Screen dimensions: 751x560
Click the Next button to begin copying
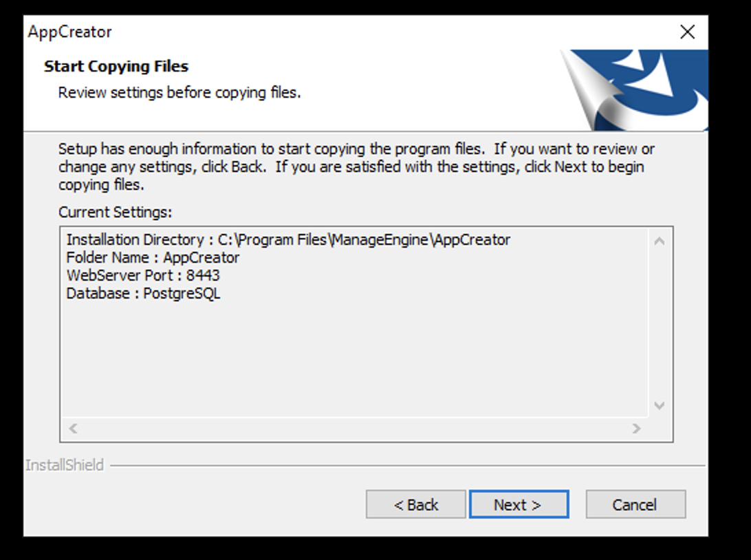click(x=519, y=504)
